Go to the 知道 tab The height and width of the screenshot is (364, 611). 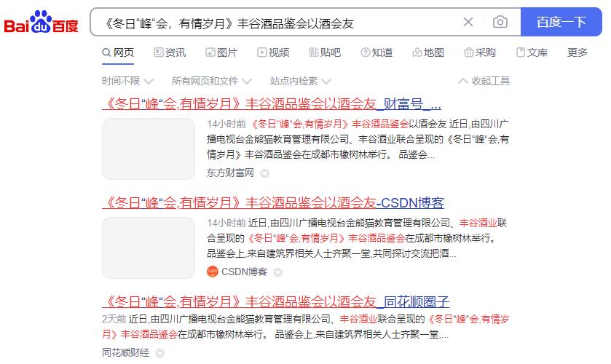coord(377,52)
